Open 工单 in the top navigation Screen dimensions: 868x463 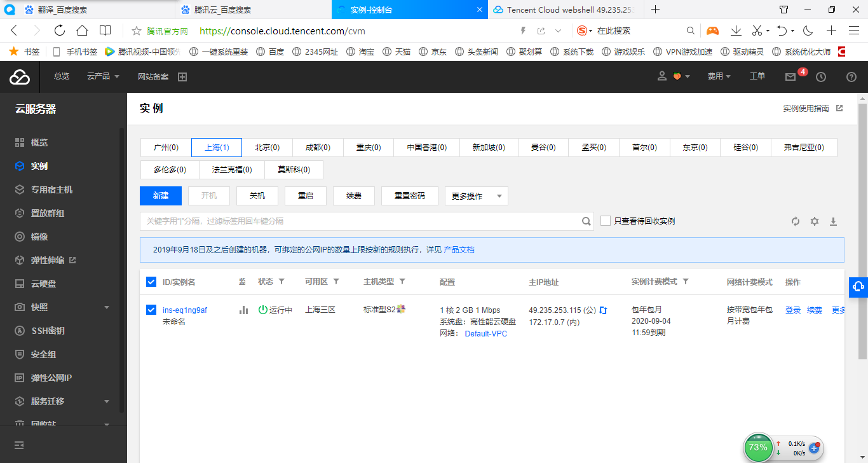(x=757, y=76)
